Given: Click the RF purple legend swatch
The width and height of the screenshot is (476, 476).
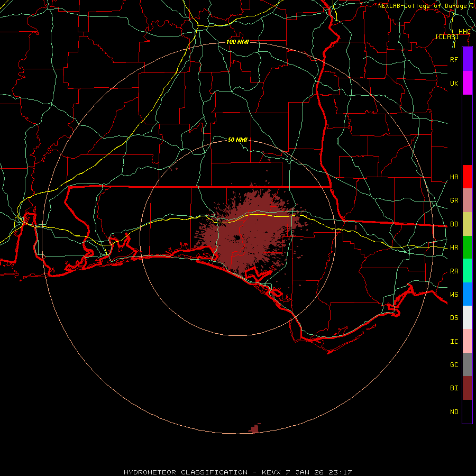Looking at the screenshot, I should click(x=467, y=59).
